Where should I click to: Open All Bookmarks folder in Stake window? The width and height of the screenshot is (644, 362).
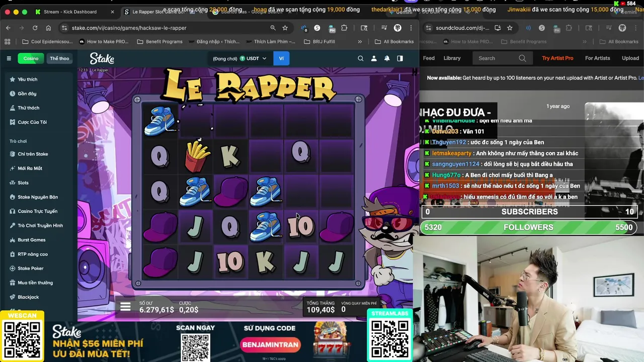pos(394,42)
